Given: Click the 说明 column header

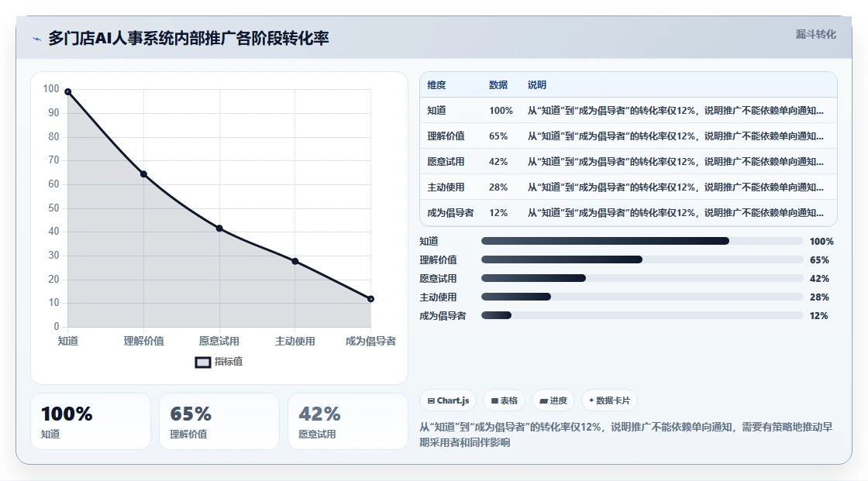Looking at the screenshot, I should point(537,84).
